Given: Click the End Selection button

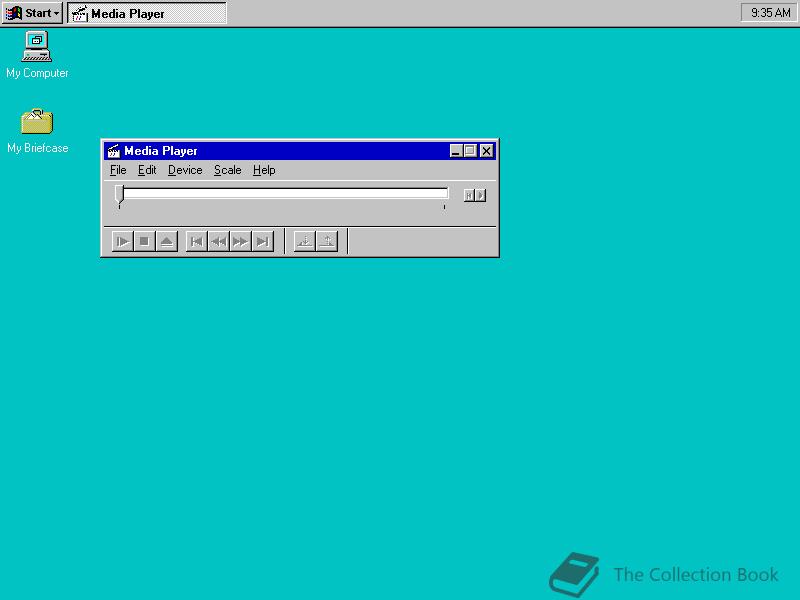Looking at the screenshot, I should [327, 241].
